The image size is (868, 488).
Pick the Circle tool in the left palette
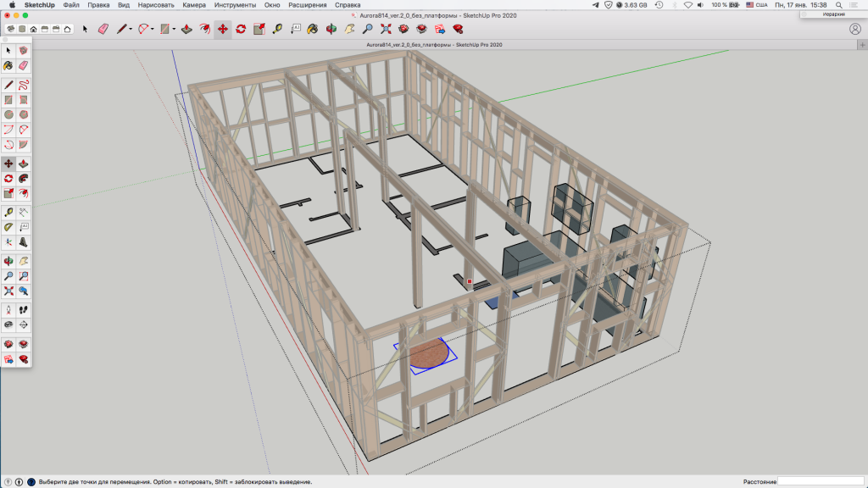point(8,115)
